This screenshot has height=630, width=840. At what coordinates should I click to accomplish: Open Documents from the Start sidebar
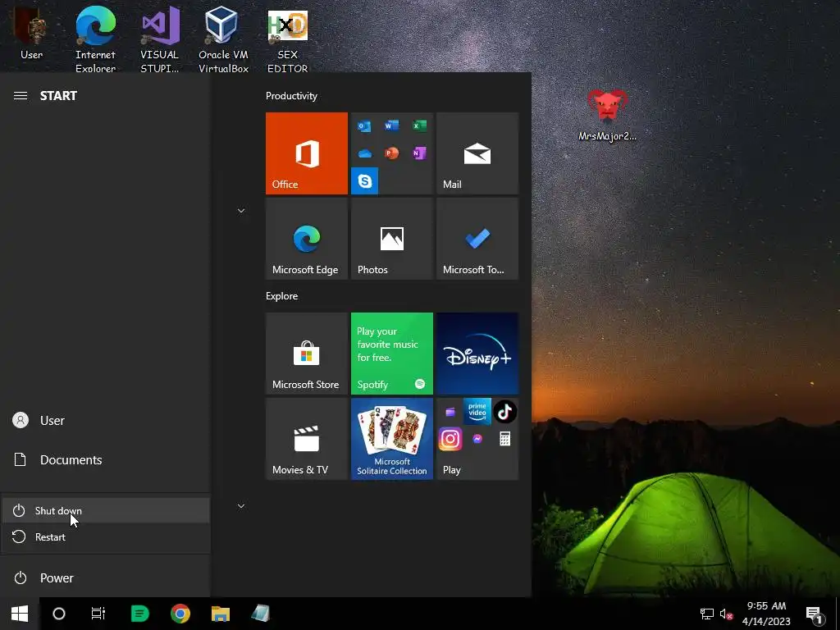[x=106, y=459]
